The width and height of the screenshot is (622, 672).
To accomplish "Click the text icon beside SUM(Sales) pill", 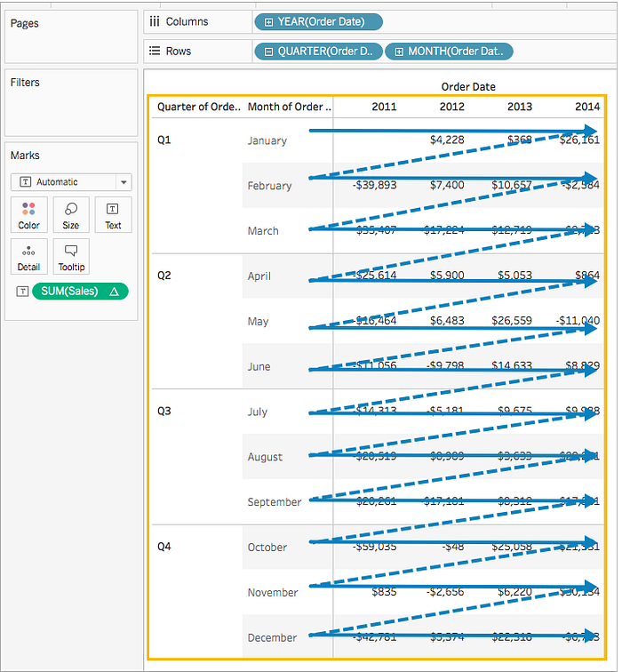I will pyautogui.click(x=22, y=292).
